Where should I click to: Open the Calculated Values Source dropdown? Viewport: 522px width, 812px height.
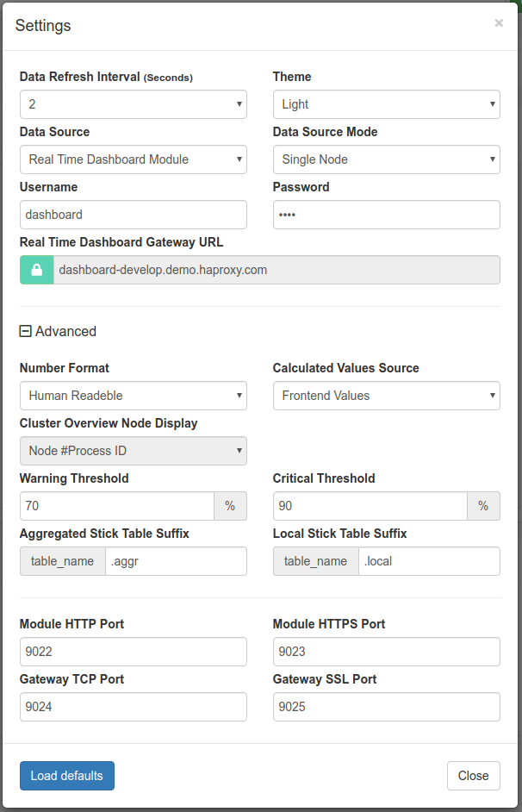coord(386,396)
